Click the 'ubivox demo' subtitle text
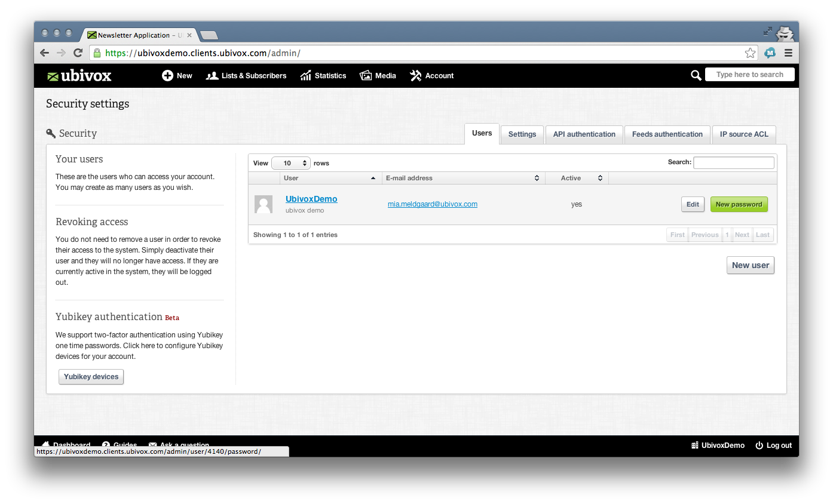Viewport: 833px width, 504px height. 305,210
